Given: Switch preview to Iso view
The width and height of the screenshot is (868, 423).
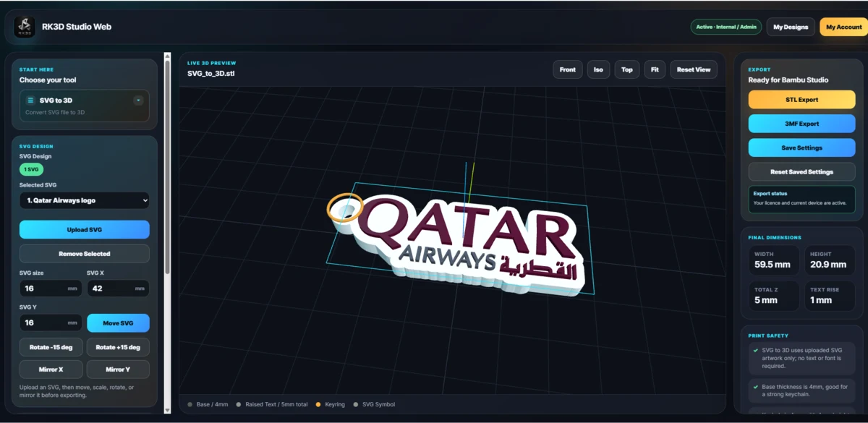Looking at the screenshot, I should (598, 69).
